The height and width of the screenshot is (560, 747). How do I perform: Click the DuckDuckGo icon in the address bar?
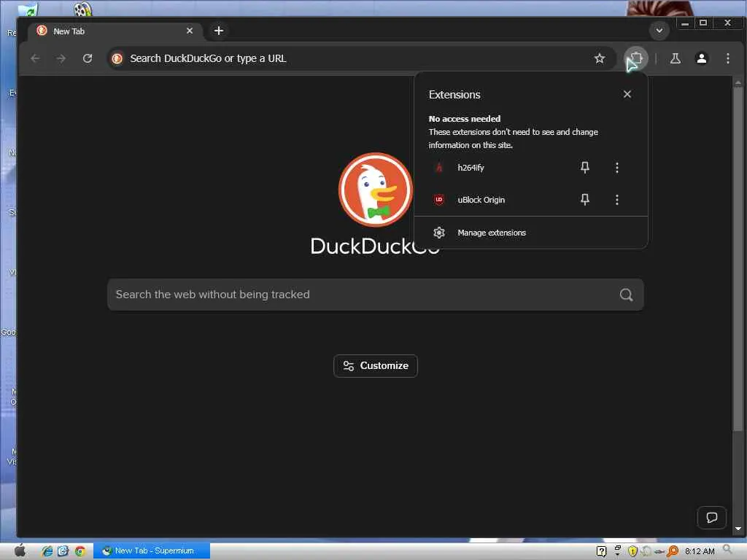coord(117,58)
